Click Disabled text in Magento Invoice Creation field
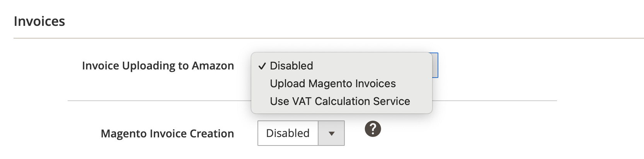 click(x=288, y=133)
